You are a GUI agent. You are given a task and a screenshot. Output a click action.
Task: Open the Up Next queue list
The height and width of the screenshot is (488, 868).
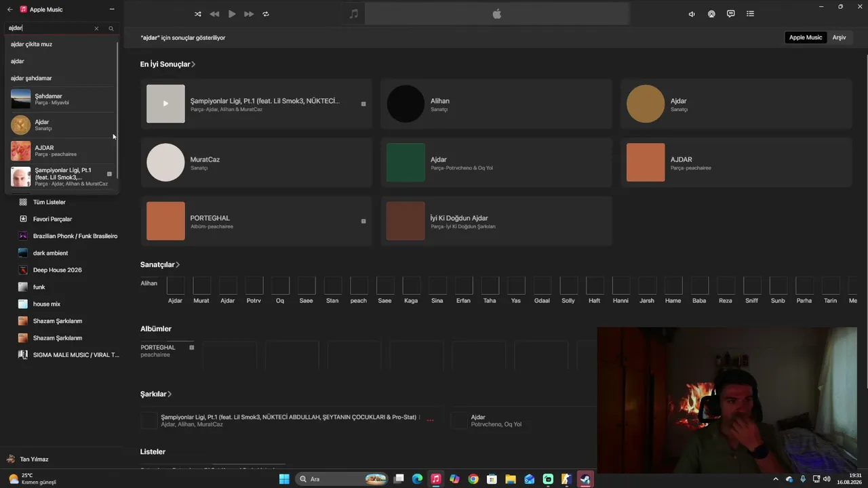click(x=750, y=14)
